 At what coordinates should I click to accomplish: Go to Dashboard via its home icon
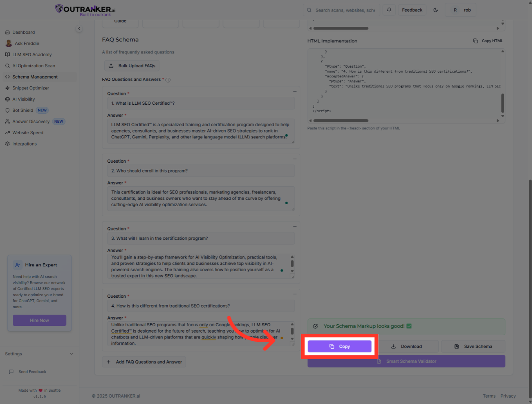(7, 33)
